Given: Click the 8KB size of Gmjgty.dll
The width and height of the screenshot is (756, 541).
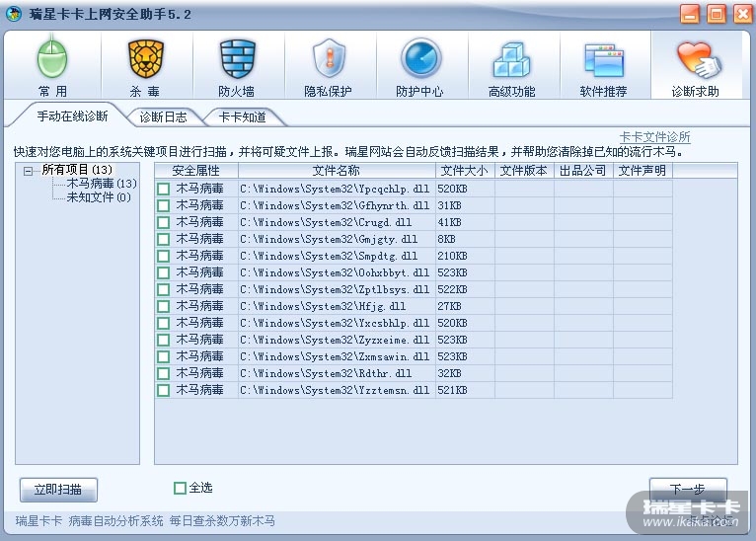Looking at the screenshot, I should [x=446, y=239].
